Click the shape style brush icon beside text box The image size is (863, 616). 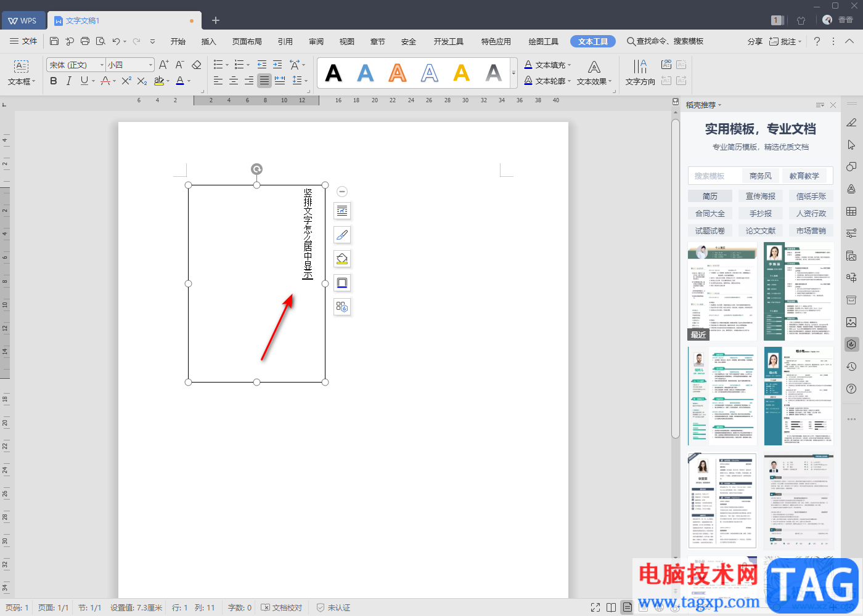(342, 235)
